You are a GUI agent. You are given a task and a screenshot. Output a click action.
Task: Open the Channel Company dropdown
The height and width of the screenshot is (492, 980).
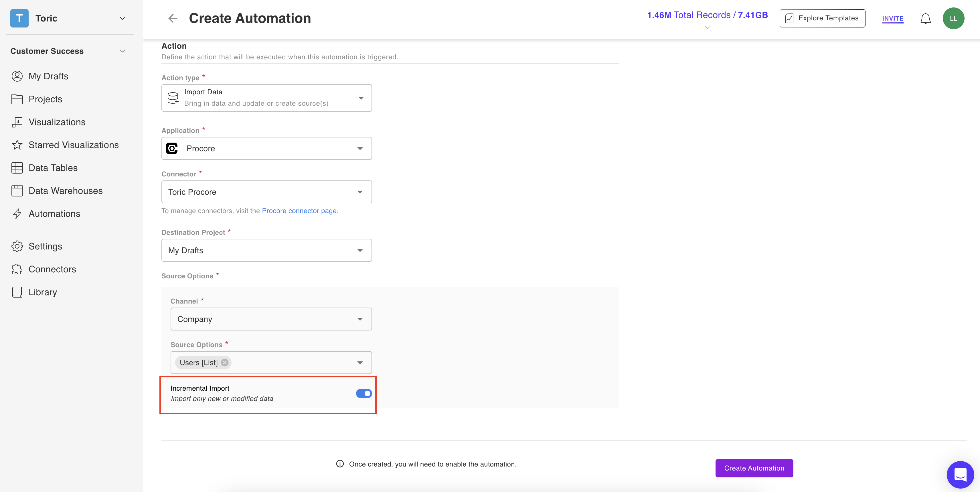[x=271, y=319]
